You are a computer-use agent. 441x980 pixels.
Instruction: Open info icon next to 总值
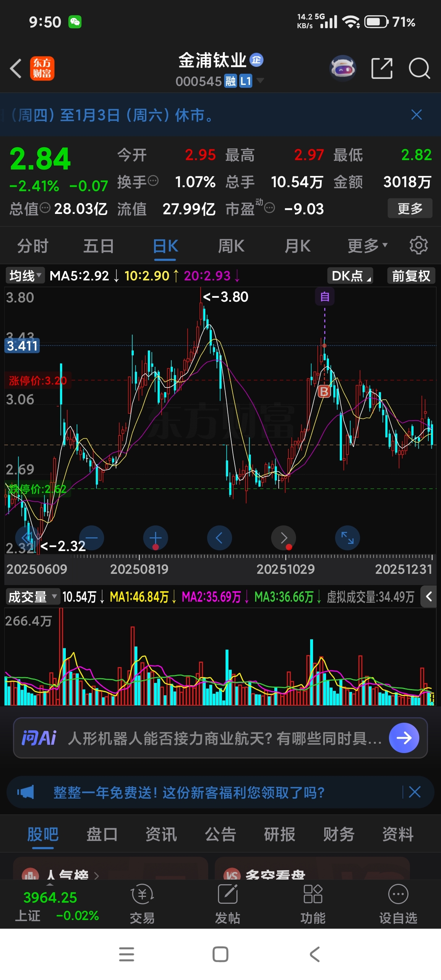45,208
